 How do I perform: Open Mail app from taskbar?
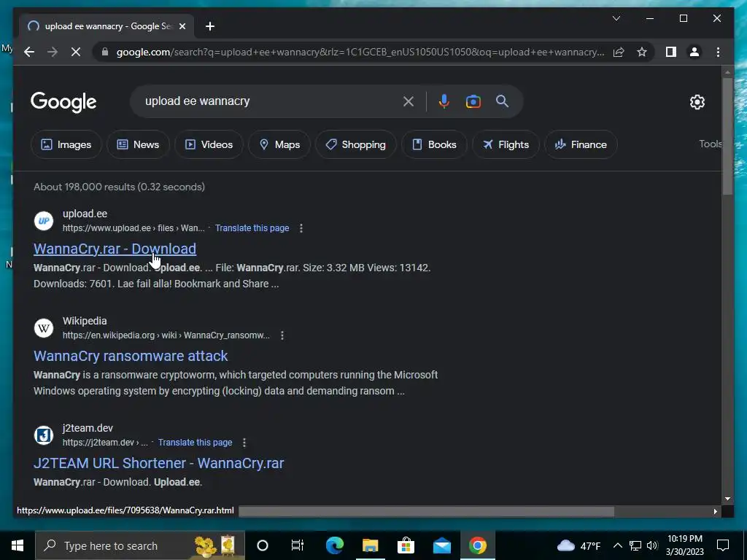click(x=441, y=545)
